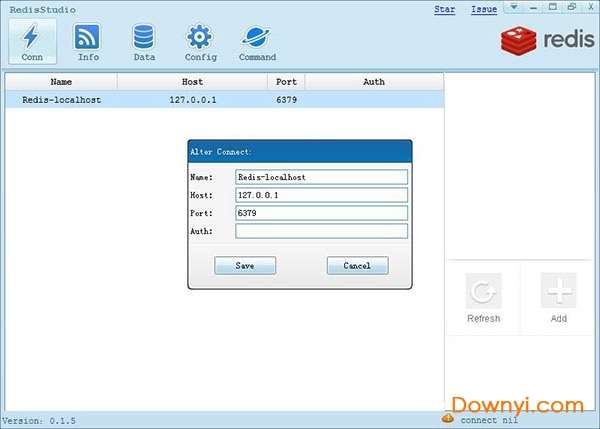Click the status bar connection icon
600x429 pixels.
448,418
